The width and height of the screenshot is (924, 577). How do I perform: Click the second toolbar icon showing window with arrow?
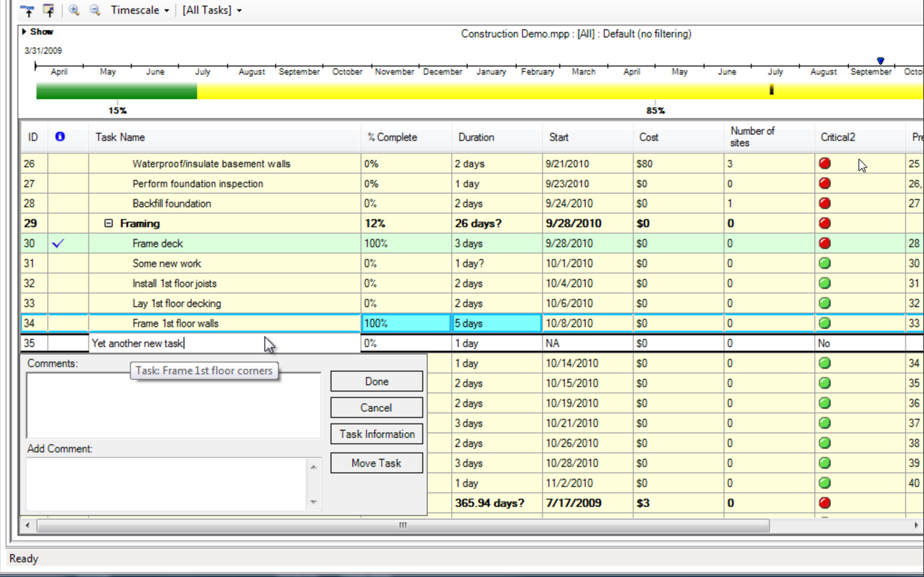click(x=49, y=11)
